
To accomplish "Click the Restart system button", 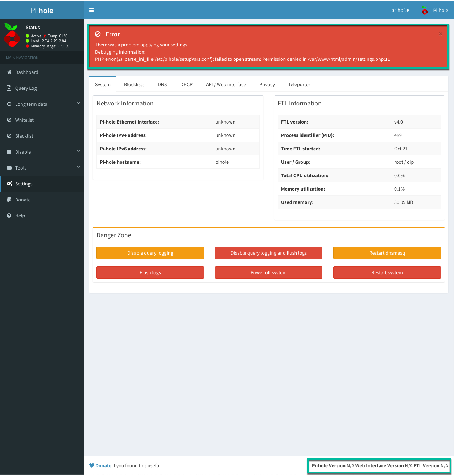I will point(387,272).
